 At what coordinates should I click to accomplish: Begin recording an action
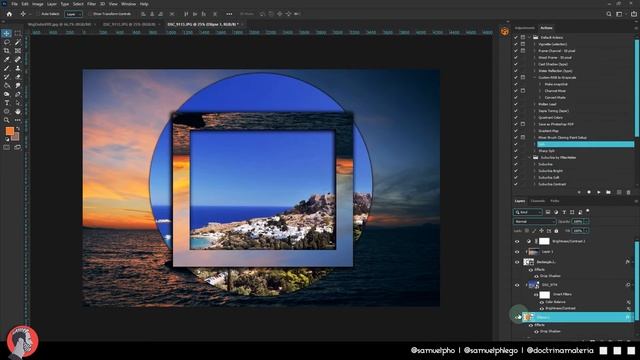coord(589,192)
